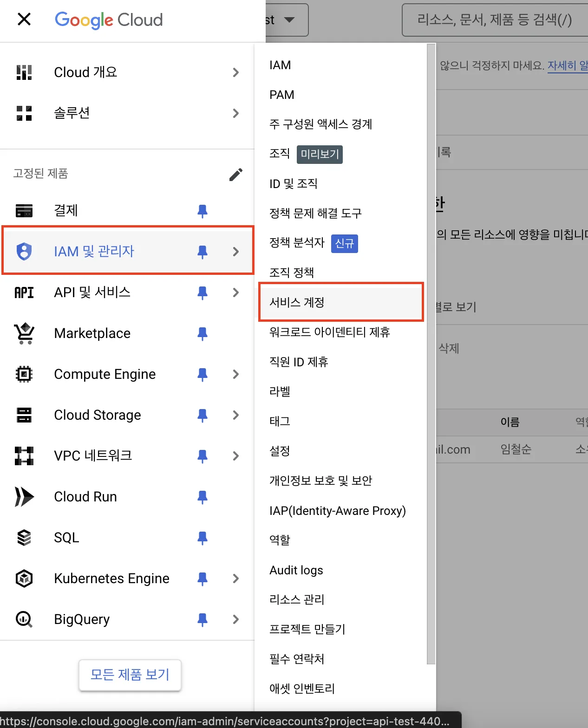588x728 pixels.
Task: Unpin Kubernetes Engine product
Action: coord(203,578)
